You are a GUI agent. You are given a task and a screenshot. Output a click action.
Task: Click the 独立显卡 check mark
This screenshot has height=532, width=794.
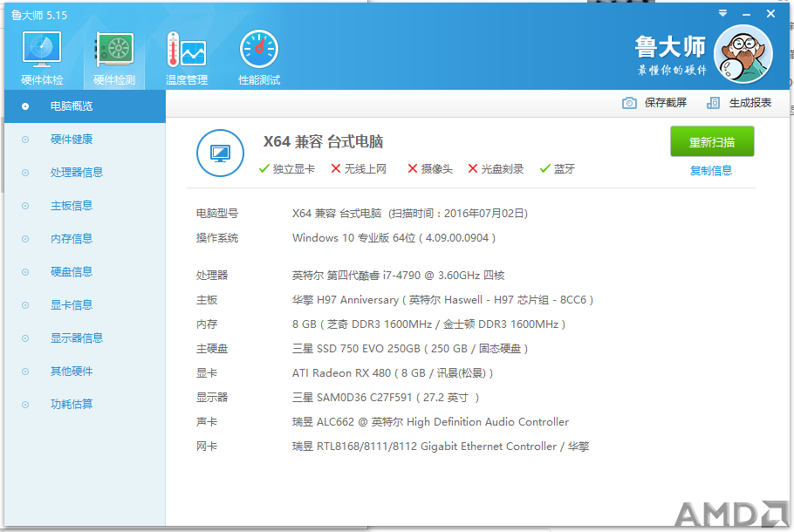(x=264, y=168)
